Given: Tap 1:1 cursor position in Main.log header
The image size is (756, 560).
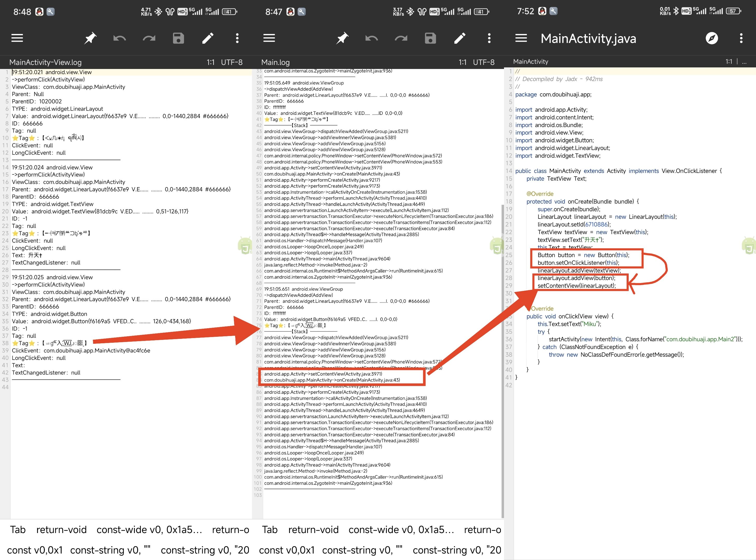Looking at the screenshot, I should pos(463,62).
